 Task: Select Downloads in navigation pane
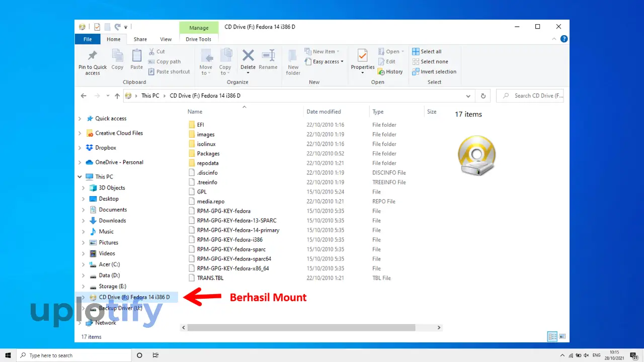[112, 221]
